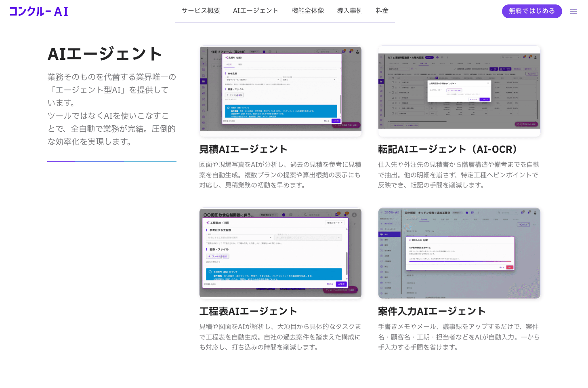This screenshot has height=388, width=588.
Task: Click the コンクルー AI logo
Action: coord(39,11)
